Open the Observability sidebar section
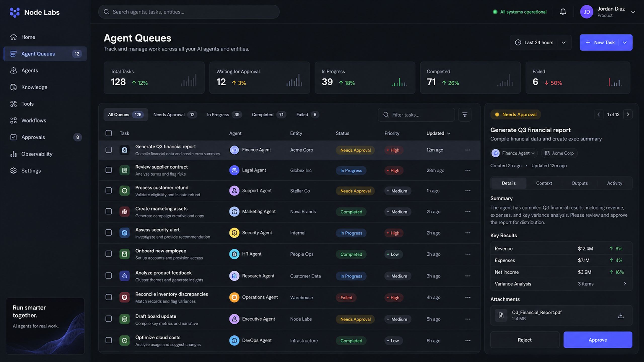 pos(45,154)
